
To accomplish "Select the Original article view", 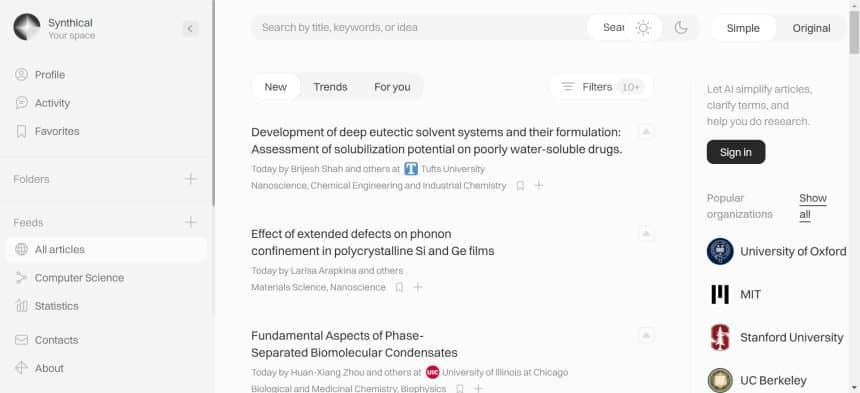I will pos(811,29).
